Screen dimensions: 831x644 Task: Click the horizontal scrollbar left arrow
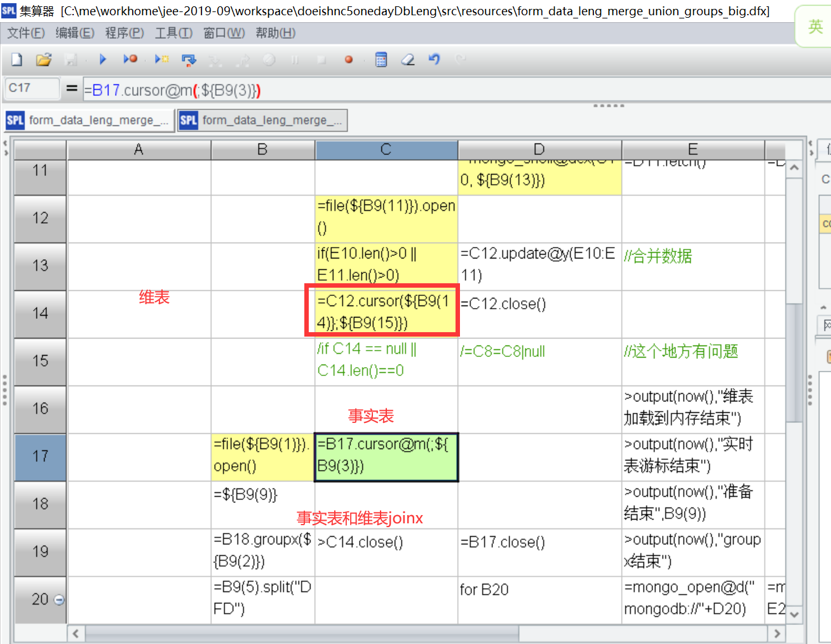(x=76, y=633)
